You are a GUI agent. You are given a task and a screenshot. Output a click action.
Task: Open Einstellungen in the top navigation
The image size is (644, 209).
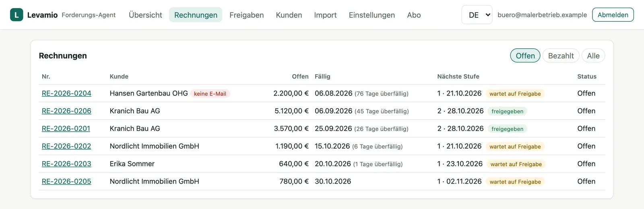(x=372, y=15)
